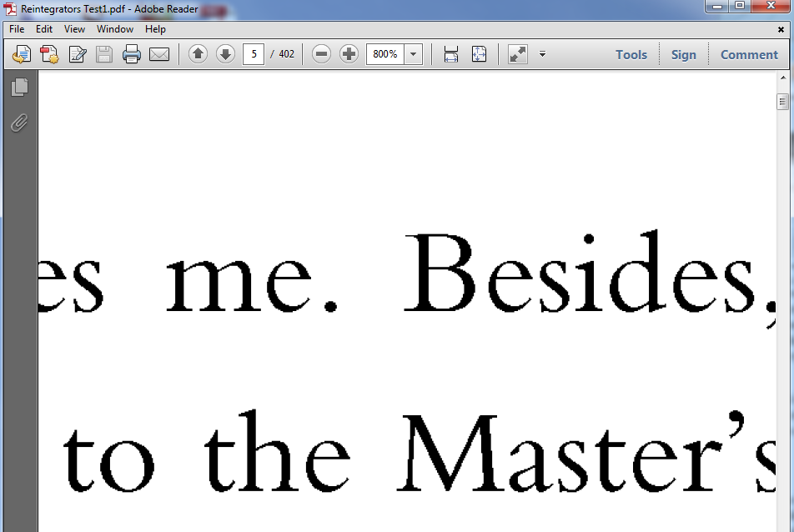Toggle scrolling page-fit mode icon
This screenshot has height=532, width=794.
[451, 55]
